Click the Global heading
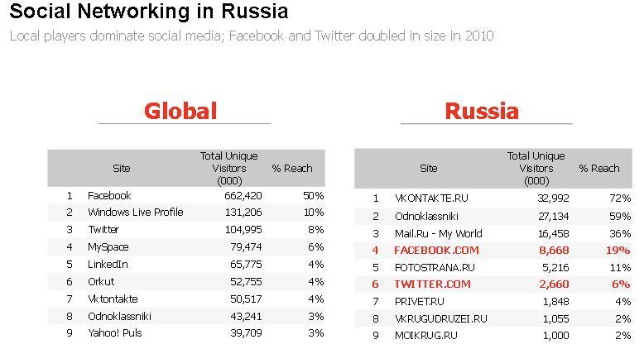 [x=180, y=111]
